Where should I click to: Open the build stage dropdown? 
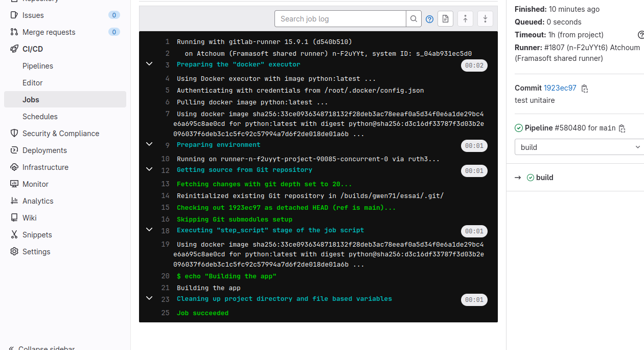pos(579,147)
